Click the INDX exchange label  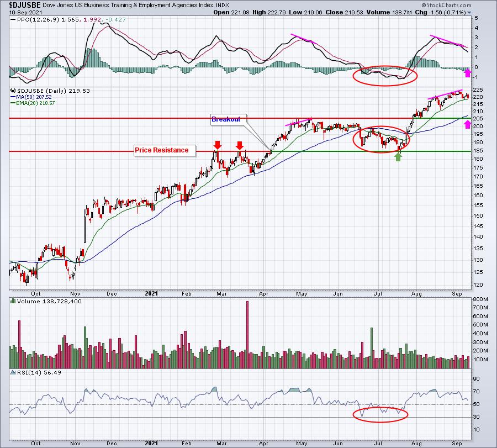223,6
